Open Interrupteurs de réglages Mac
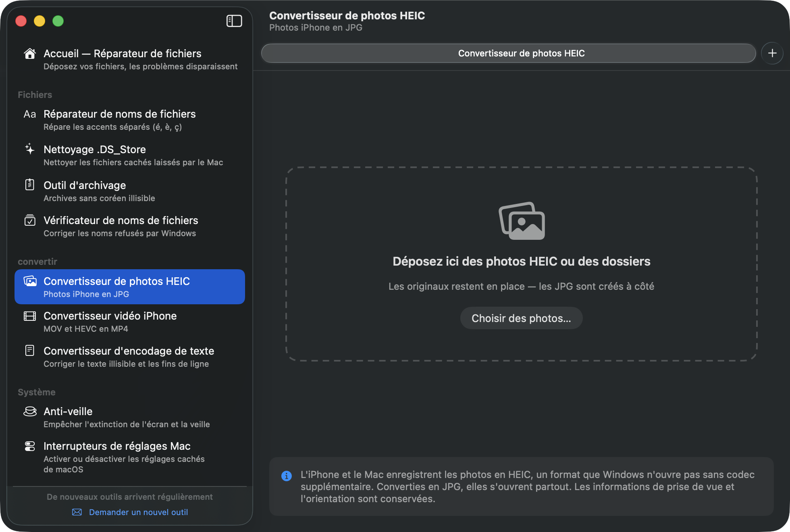Screen dimensions: 790x532 coord(130,457)
